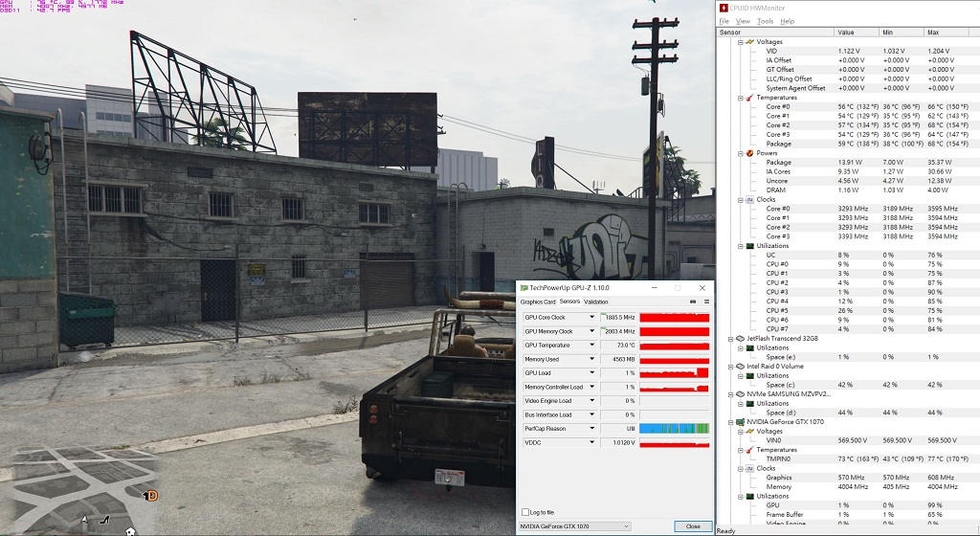The width and height of the screenshot is (980, 536).
Task: Enable the Log to file checkbox
Action: (525, 512)
